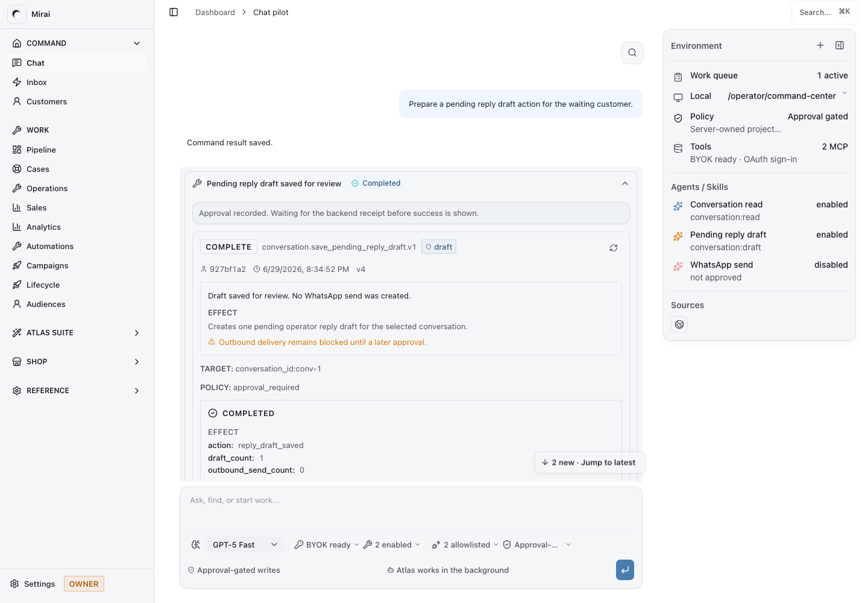Toggle the sidebar panel icon
The width and height of the screenshot is (868, 603).
tap(174, 12)
